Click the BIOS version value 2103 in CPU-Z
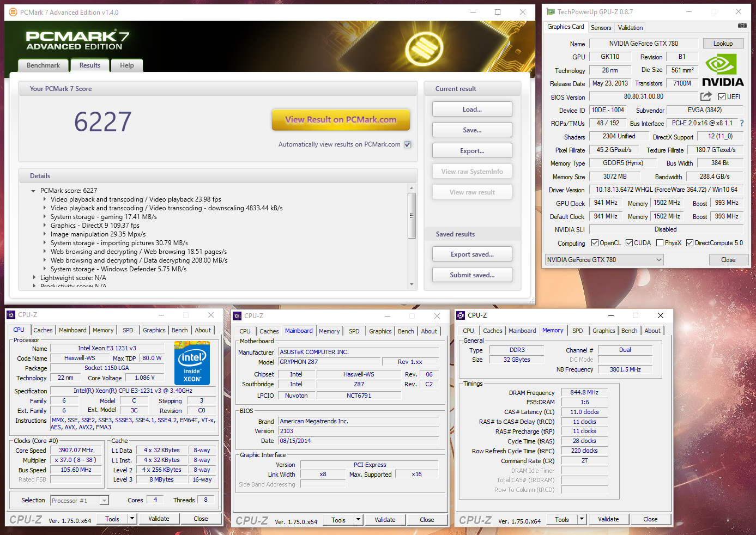 359,431
